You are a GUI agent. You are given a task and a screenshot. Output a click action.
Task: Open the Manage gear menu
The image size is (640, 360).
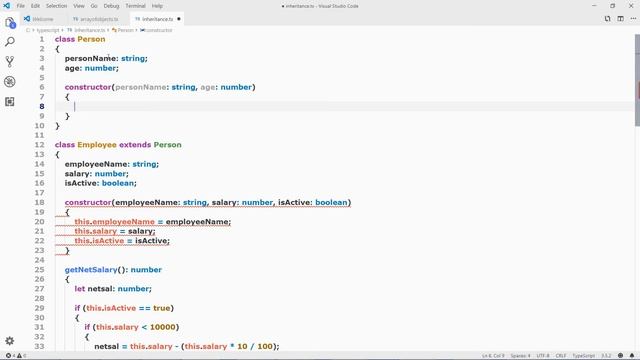point(10,340)
